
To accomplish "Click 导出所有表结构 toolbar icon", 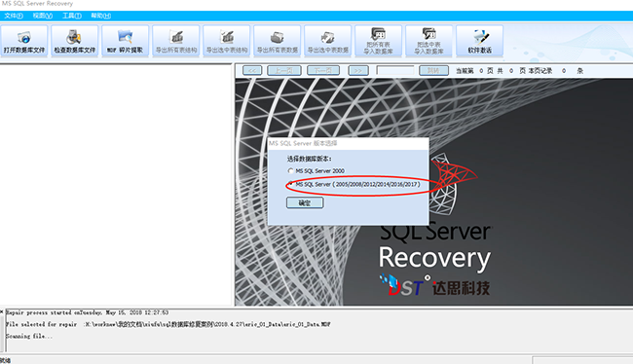I will (x=176, y=41).
